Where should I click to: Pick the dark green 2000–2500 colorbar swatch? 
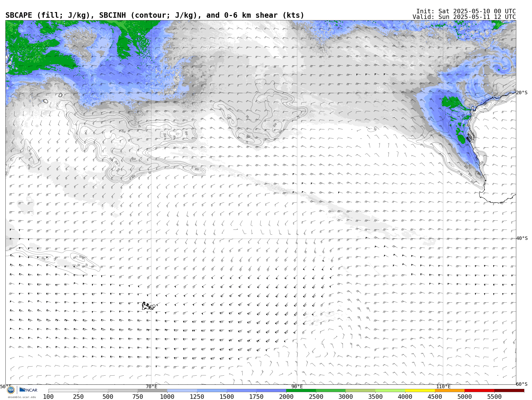tap(301, 391)
